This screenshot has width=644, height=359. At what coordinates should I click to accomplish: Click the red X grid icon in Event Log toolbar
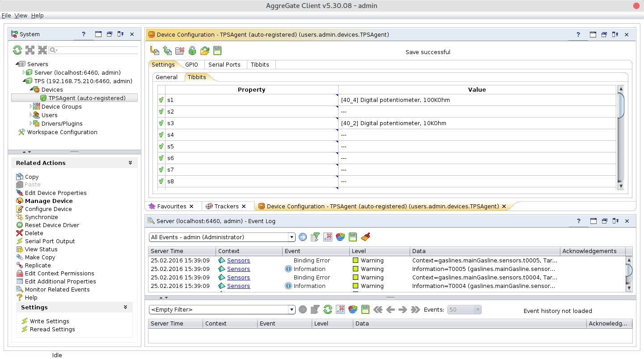coord(328,237)
